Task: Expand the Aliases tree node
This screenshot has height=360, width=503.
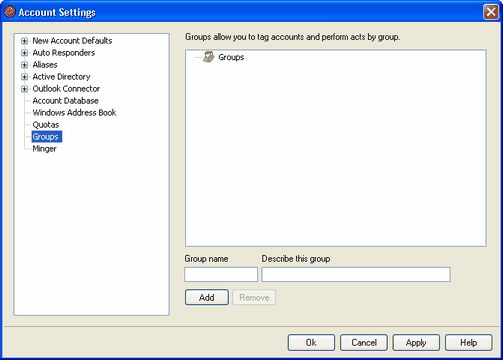Action: pos(24,65)
